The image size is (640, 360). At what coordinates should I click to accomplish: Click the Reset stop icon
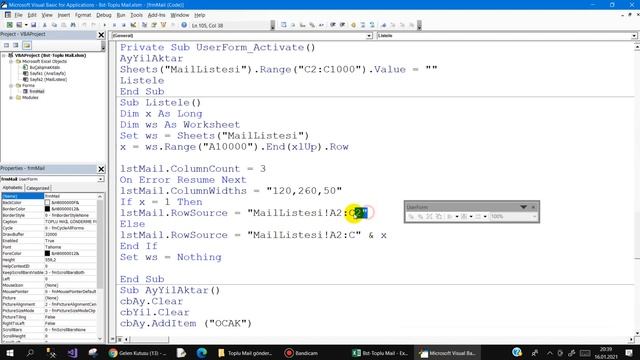124,25
